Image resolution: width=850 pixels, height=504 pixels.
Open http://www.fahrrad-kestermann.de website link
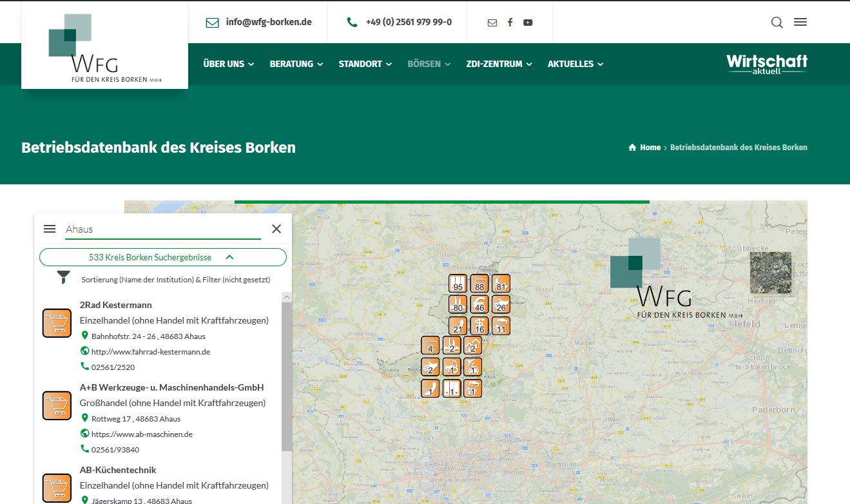click(151, 352)
